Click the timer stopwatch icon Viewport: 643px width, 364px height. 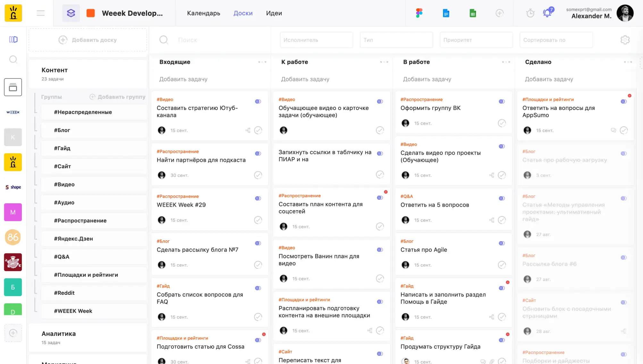tap(530, 13)
